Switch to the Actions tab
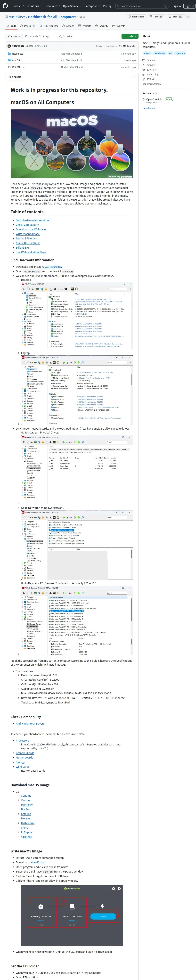 68,26
